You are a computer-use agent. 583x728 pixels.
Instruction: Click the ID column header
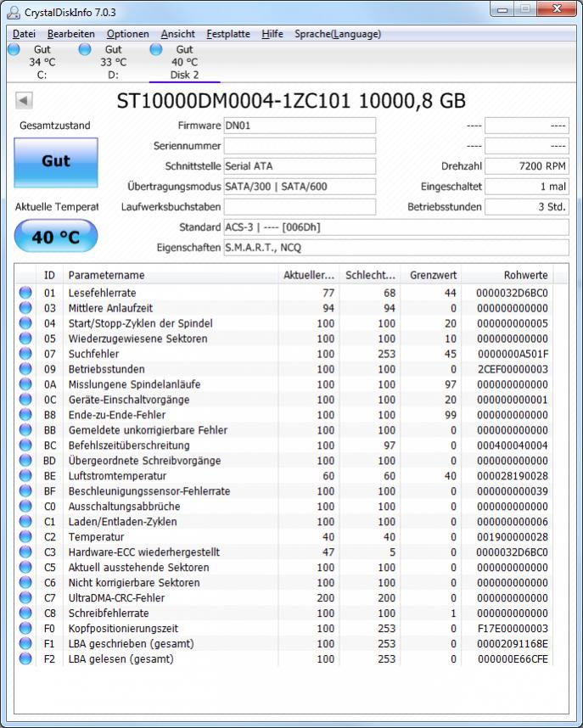(49, 275)
